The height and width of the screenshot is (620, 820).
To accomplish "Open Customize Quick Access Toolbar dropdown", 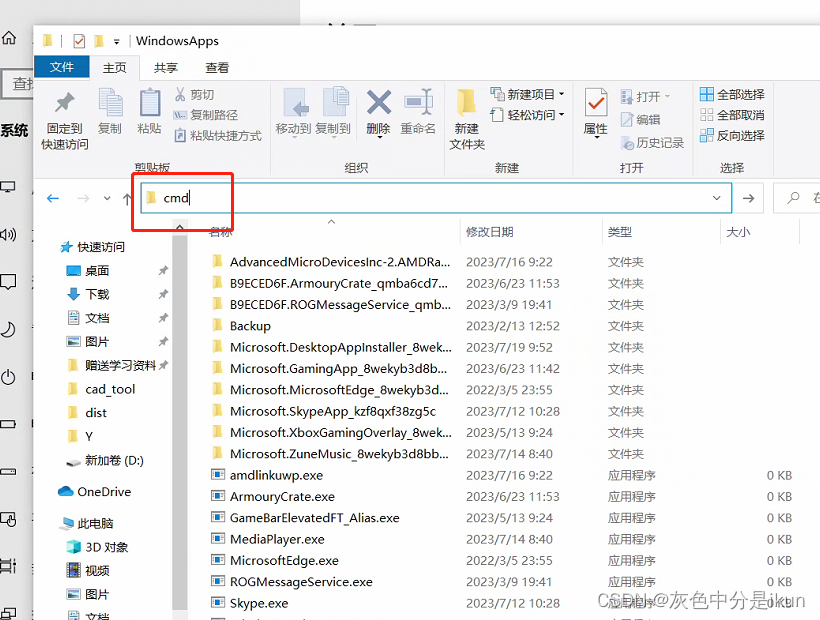I will click(x=117, y=41).
